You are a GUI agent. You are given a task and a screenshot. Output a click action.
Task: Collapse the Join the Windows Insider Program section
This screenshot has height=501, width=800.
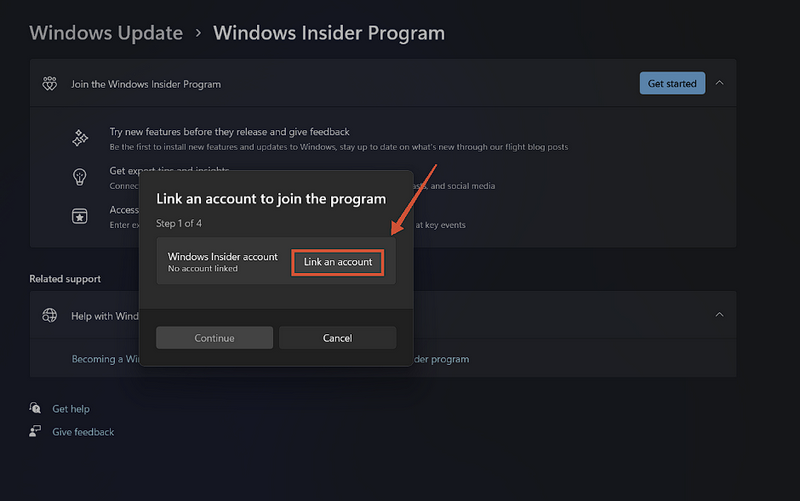click(x=720, y=84)
